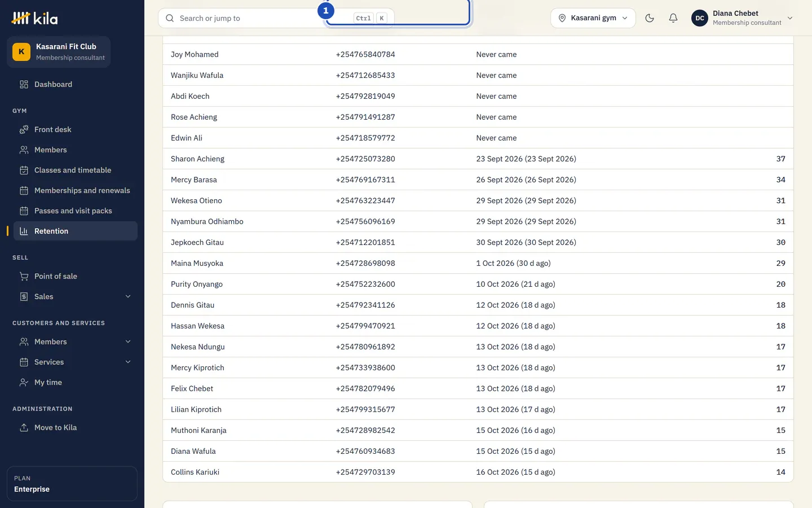Open Classes and timetable page

point(76,170)
